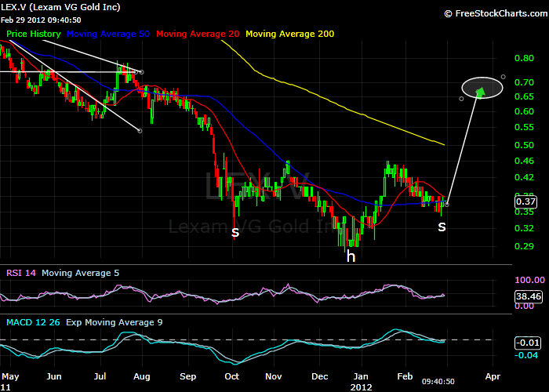Click the 0.55 price axis label
The height and width of the screenshot is (392, 549).
click(524, 127)
